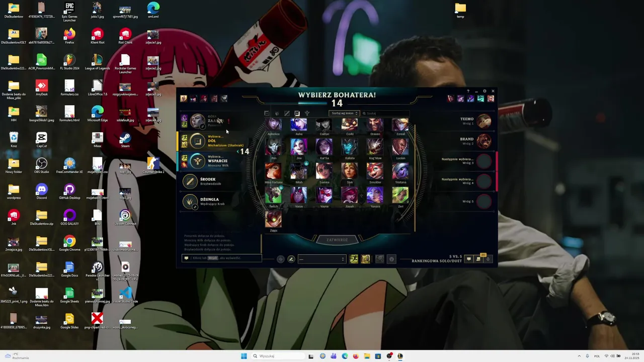Change the second summoner spell
This screenshot has height=362, width=644.
[365, 259]
